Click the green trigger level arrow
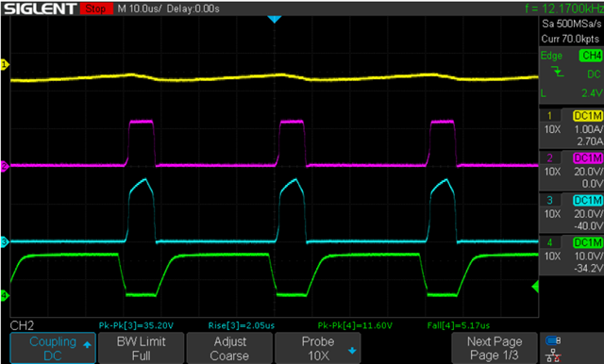Screen dimensions: 604x364 pyautogui.click(x=535, y=287)
